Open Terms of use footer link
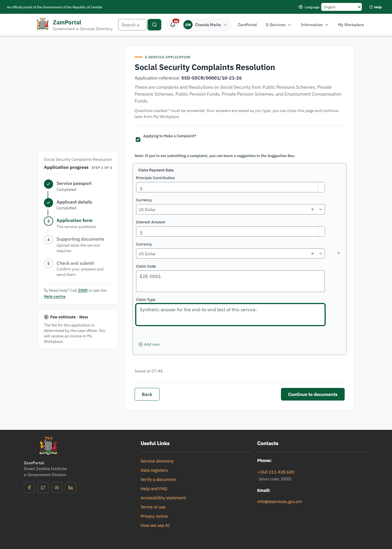392x549 pixels. click(153, 507)
